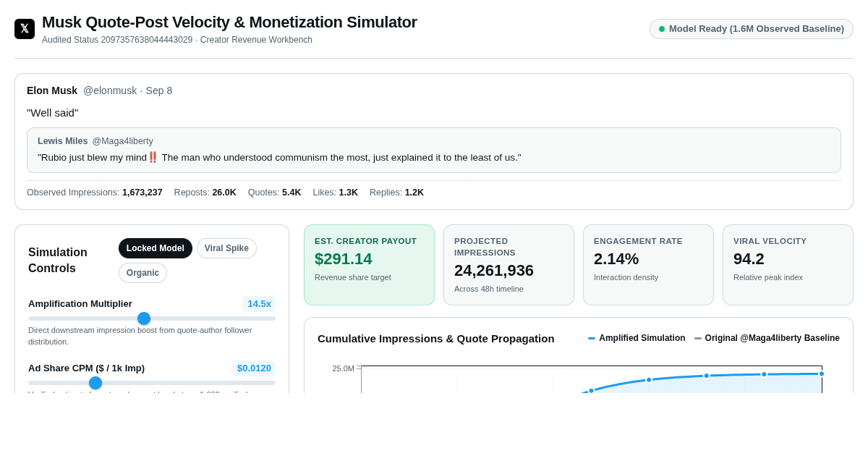
Task: Open the Est. Creator Payout card
Action: (x=369, y=265)
